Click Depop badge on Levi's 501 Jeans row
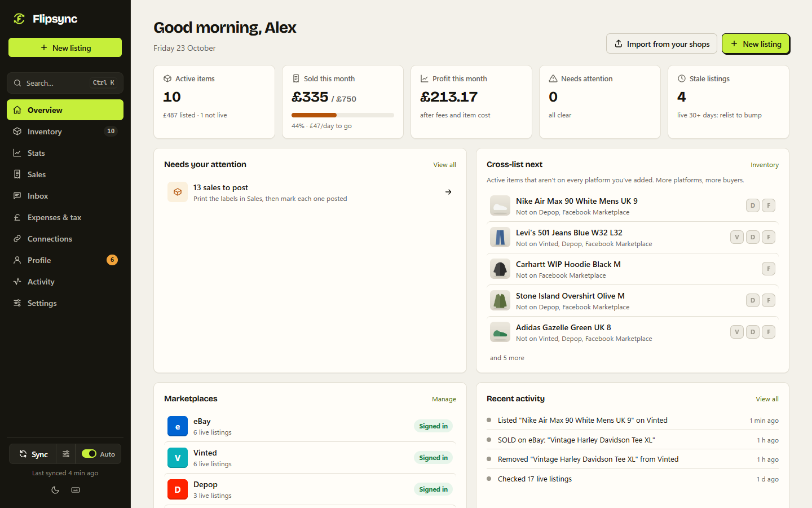The image size is (812, 508). (753, 237)
